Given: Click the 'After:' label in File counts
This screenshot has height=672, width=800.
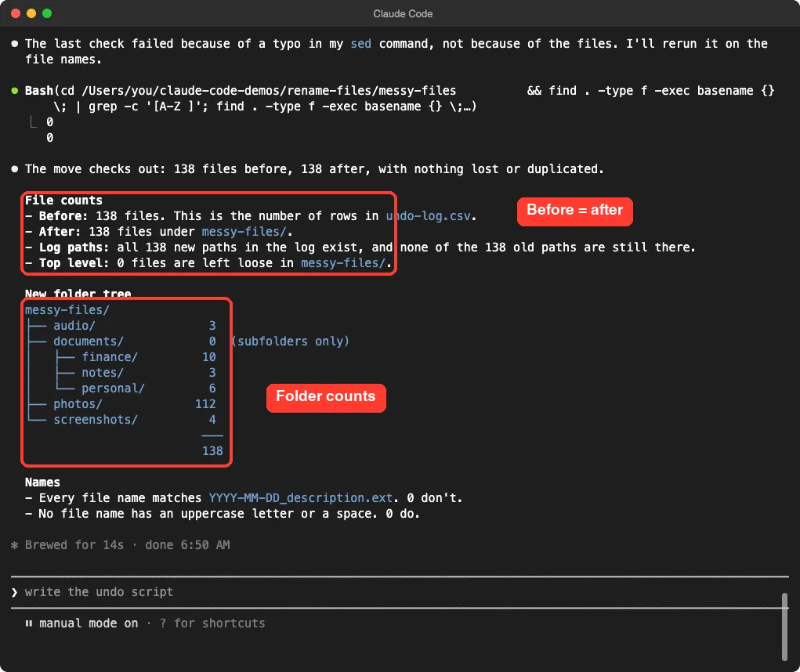Looking at the screenshot, I should point(60,232).
